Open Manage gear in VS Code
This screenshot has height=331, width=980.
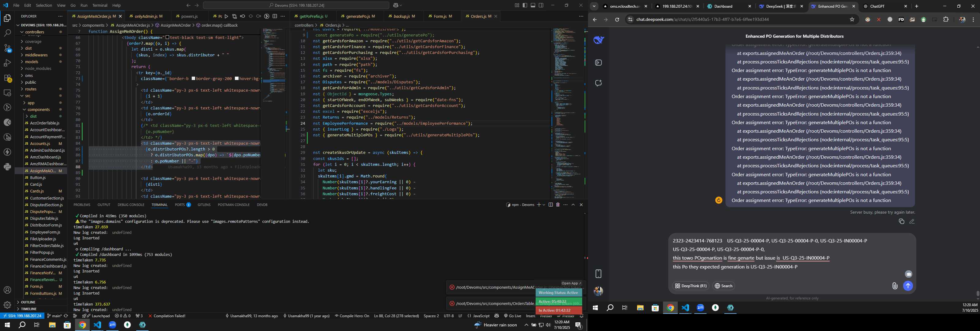tap(7, 305)
